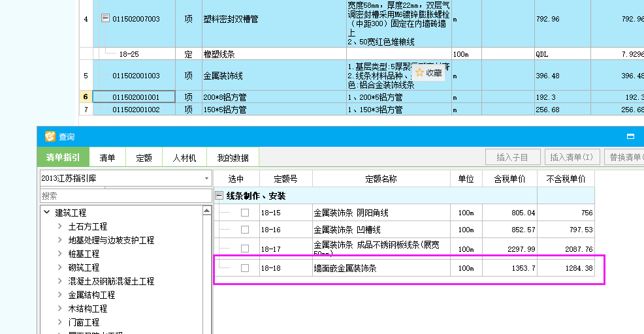Collapse the 建筑工程 tree node

pyautogui.click(x=47, y=212)
